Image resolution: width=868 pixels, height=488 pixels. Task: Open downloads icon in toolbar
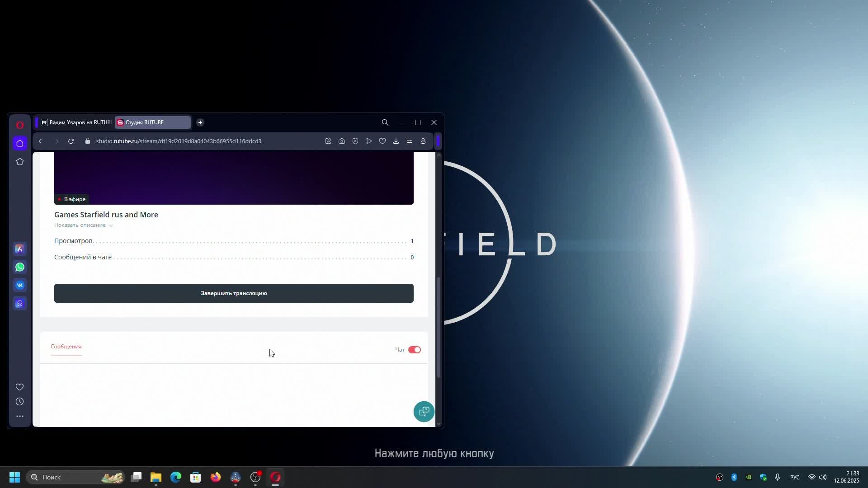tap(396, 141)
